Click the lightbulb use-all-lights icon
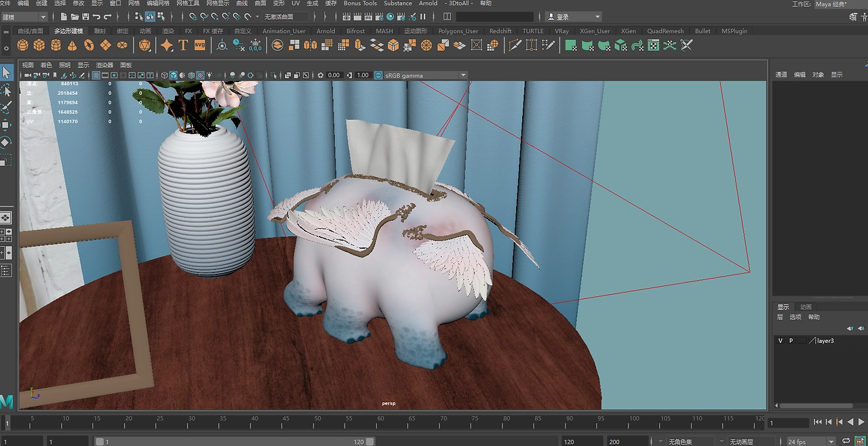Viewport: 868px width, 446px height. [x=209, y=75]
